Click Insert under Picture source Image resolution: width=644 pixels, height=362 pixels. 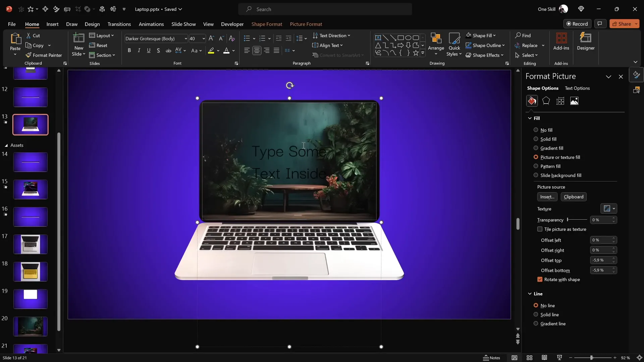(x=547, y=197)
